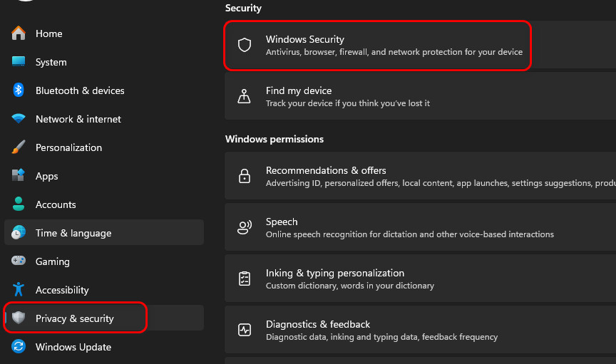Select Privacy & security in sidebar
Image resolution: width=616 pixels, height=364 pixels.
75,318
